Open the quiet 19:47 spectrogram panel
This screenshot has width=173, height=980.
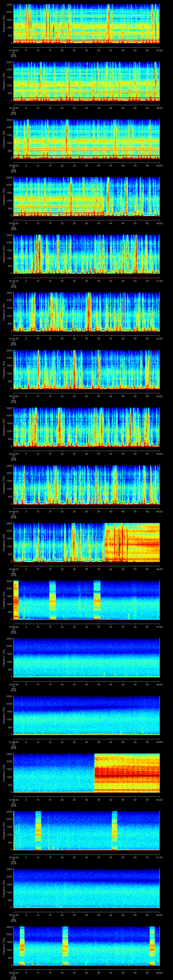point(87,657)
